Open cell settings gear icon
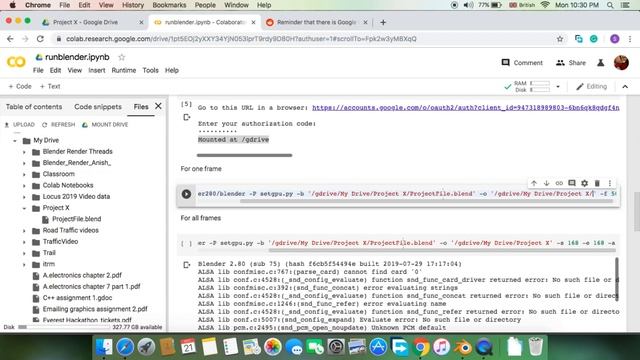 pos(584,183)
